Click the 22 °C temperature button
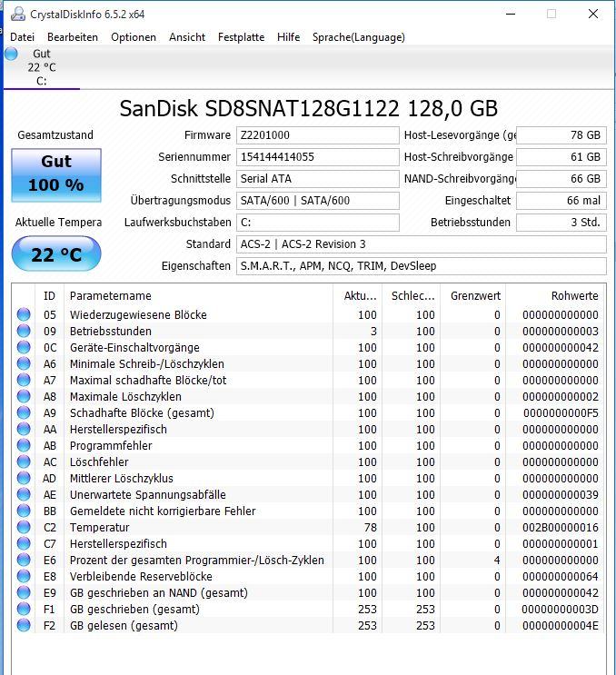The image size is (616, 675). [56, 254]
